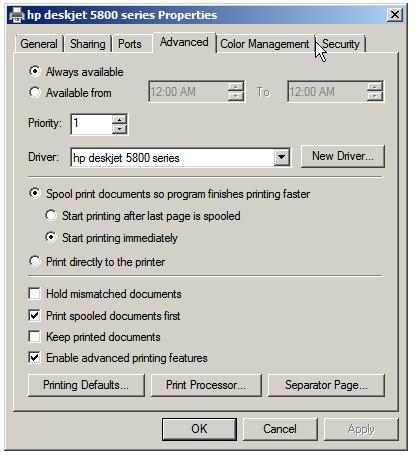This screenshot has height=459, width=415.
Task: Uncheck Print spooled documents first
Action: (35, 316)
